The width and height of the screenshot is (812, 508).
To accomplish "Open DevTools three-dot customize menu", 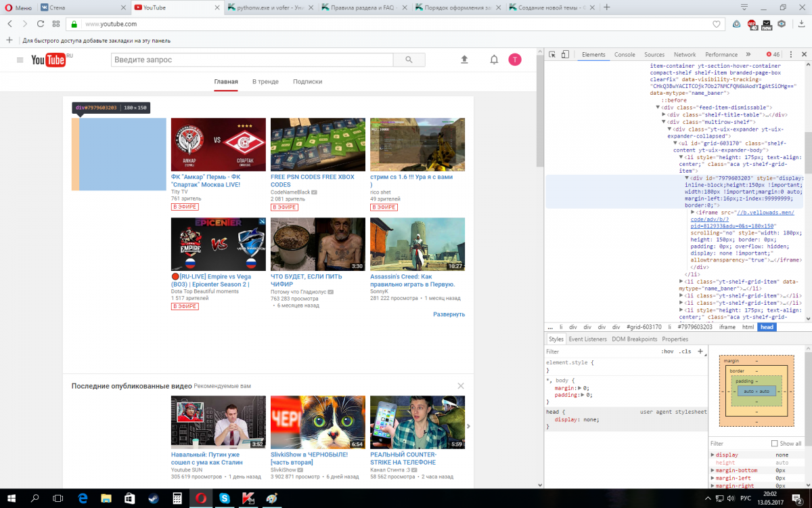I will [790, 55].
